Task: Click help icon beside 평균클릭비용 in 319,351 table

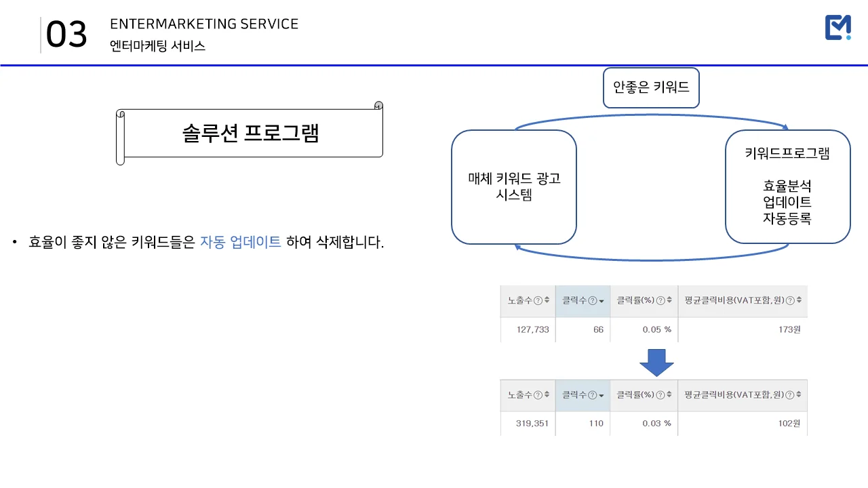Action: click(790, 394)
